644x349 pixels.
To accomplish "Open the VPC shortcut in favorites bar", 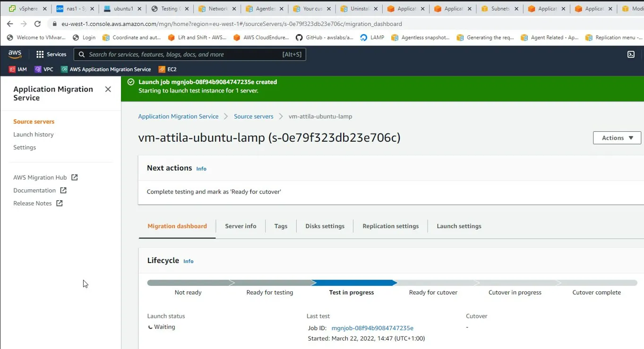I will [x=44, y=69].
